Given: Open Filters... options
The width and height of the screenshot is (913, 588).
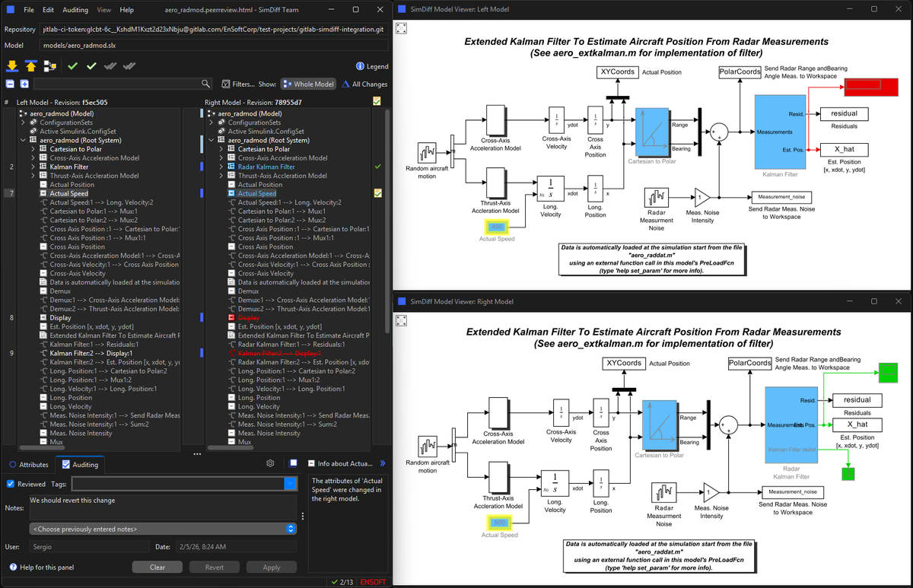Looking at the screenshot, I should click(238, 84).
